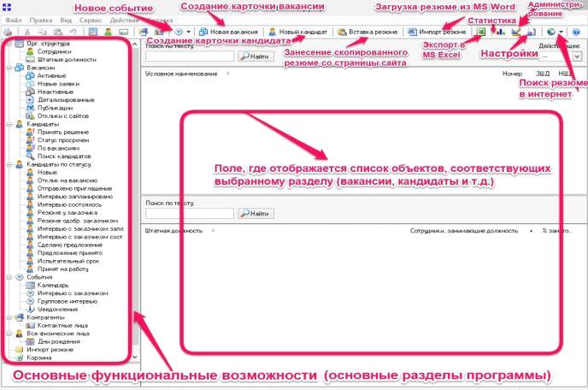Select Корзина in the tree
The image size is (588, 390).
tap(39, 357)
